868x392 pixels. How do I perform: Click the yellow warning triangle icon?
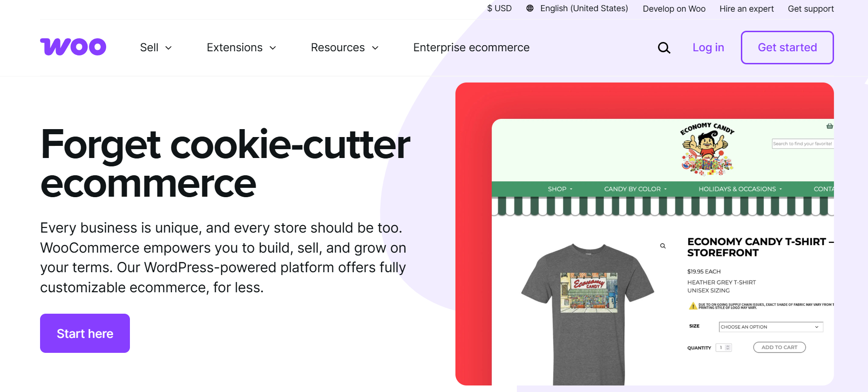click(x=693, y=306)
